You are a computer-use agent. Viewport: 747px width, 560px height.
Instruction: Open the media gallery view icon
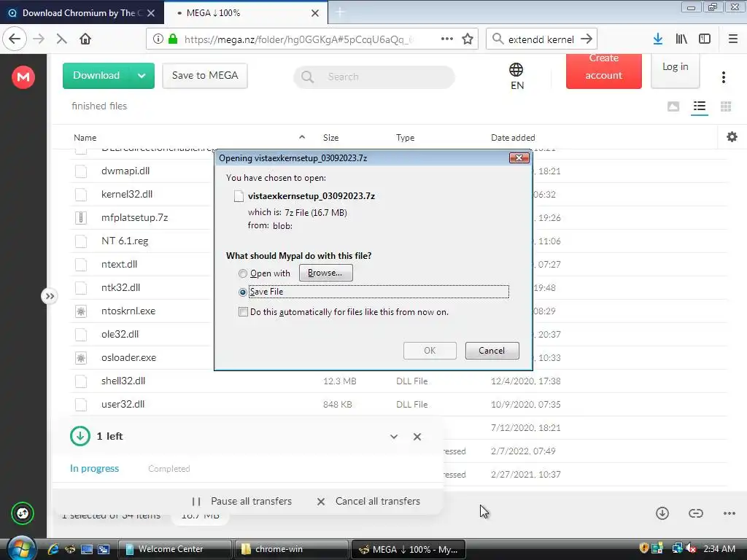pyautogui.click(x=673, y=106)
